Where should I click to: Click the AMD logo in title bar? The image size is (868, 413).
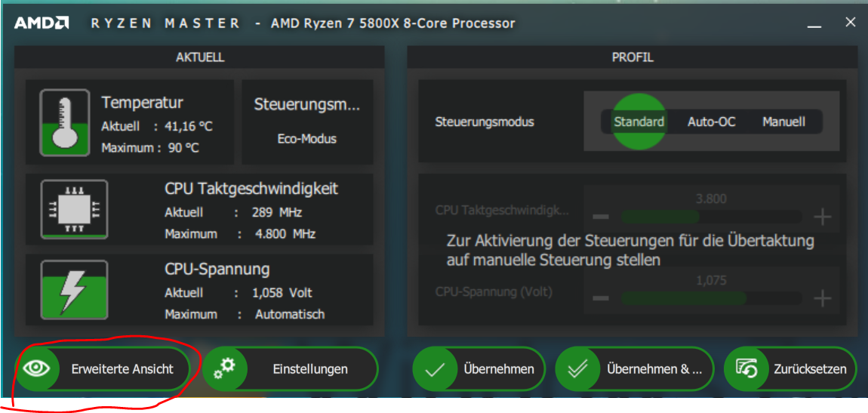[42, 23]
